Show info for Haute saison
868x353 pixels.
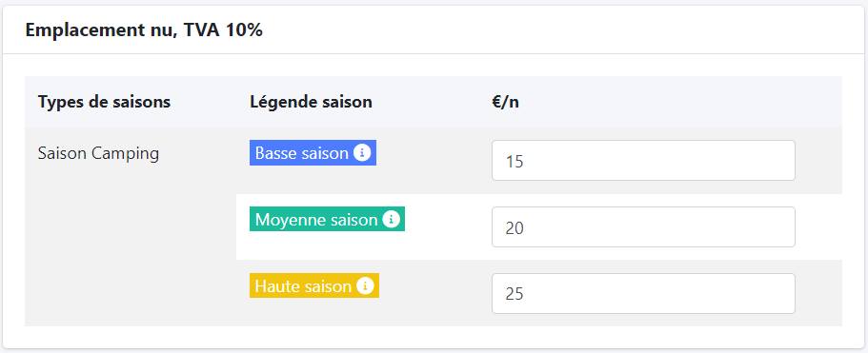click(365, 285)
